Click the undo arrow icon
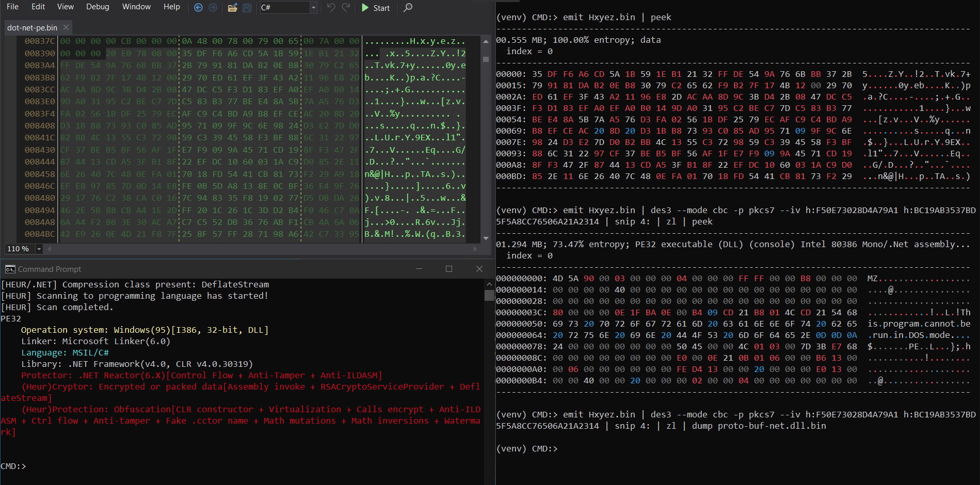Screen dimensions: 980x485 click(331, 8)
